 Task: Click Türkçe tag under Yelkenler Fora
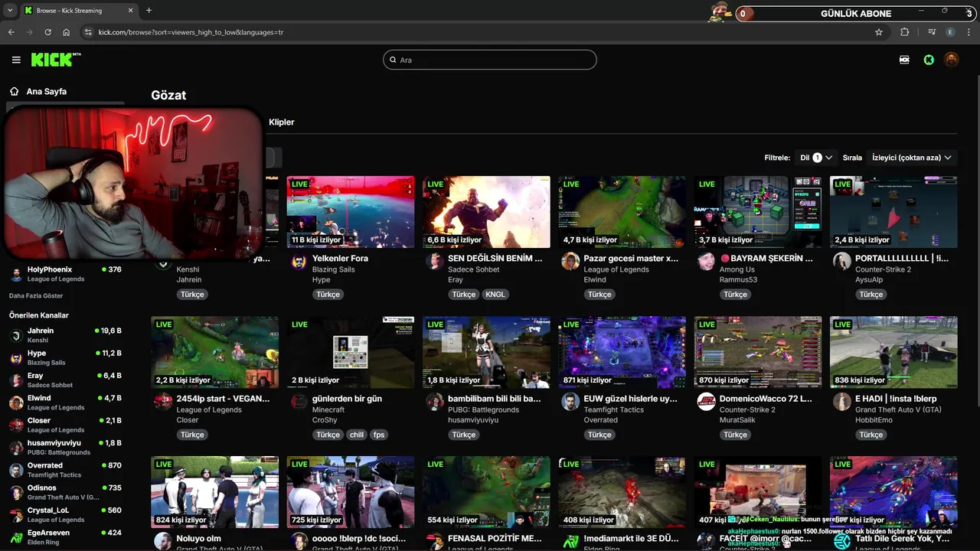328,295
